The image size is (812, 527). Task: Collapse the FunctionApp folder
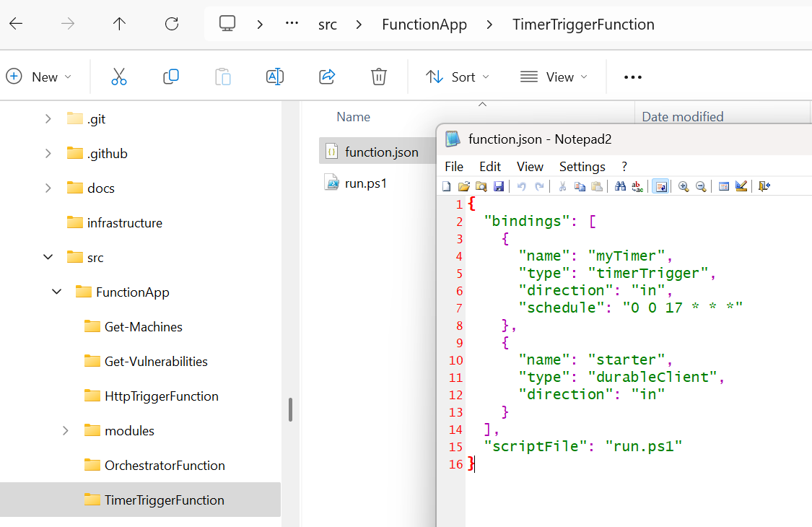[57, 292]
